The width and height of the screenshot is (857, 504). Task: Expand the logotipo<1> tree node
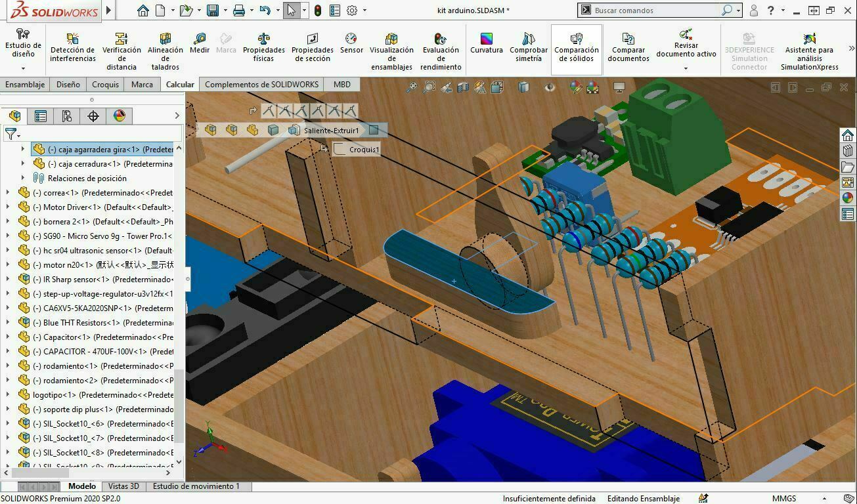[x=8, y=395]
